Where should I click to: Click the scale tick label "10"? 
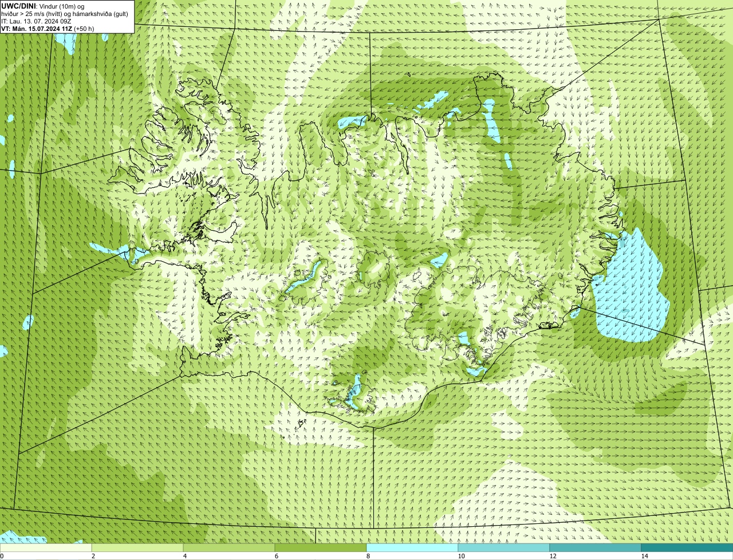pyautogui.click(x=461, y=556)
